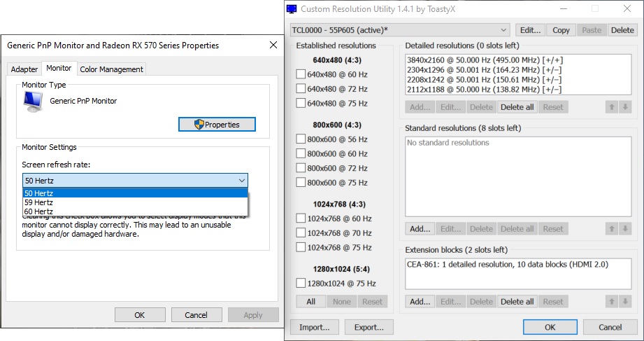This screenshot has width=644, height=341.
Task: Toggle 1280x1024 @ 75 Hz checkbox
Action: (x=301, y=284)
